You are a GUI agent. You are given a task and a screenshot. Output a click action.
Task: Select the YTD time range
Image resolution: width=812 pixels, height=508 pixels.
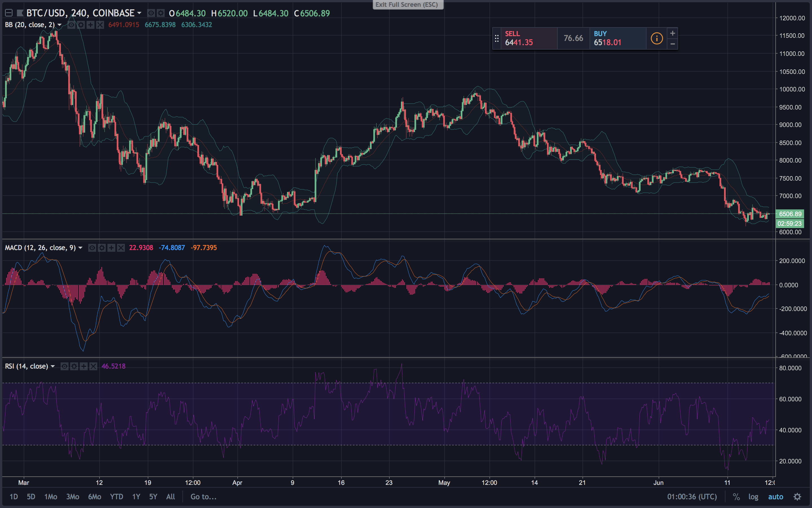(x=116, y=497)
